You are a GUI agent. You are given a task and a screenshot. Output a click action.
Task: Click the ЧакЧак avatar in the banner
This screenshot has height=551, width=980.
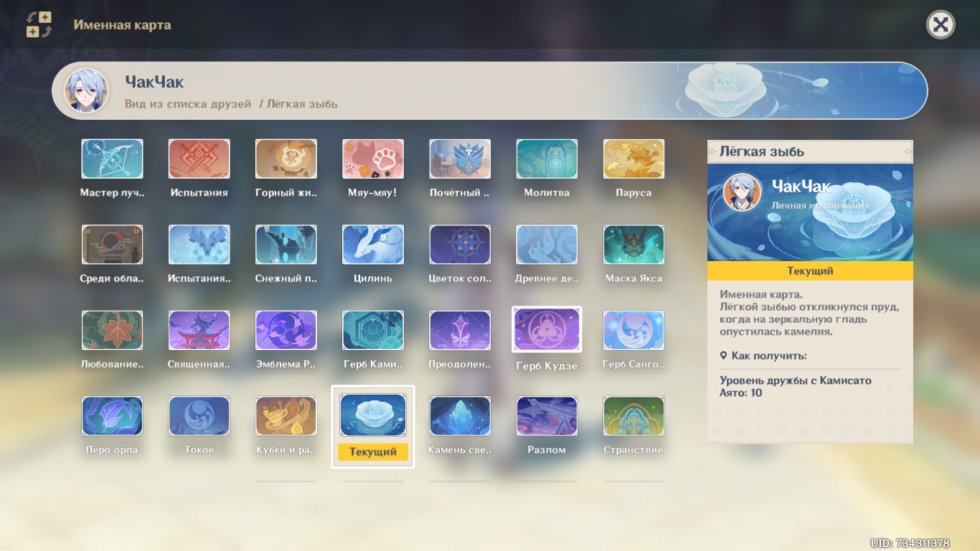(87, 91)
